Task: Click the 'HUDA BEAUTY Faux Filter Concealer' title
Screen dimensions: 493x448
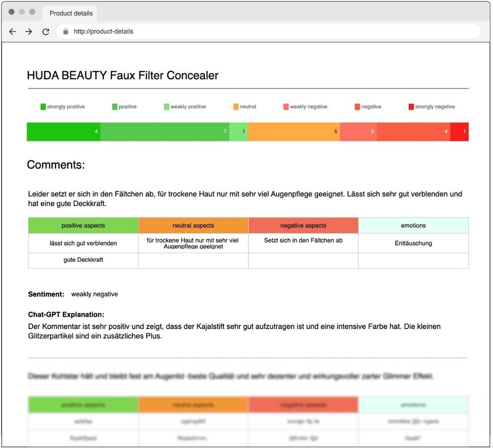Action: tap(123, 76)
